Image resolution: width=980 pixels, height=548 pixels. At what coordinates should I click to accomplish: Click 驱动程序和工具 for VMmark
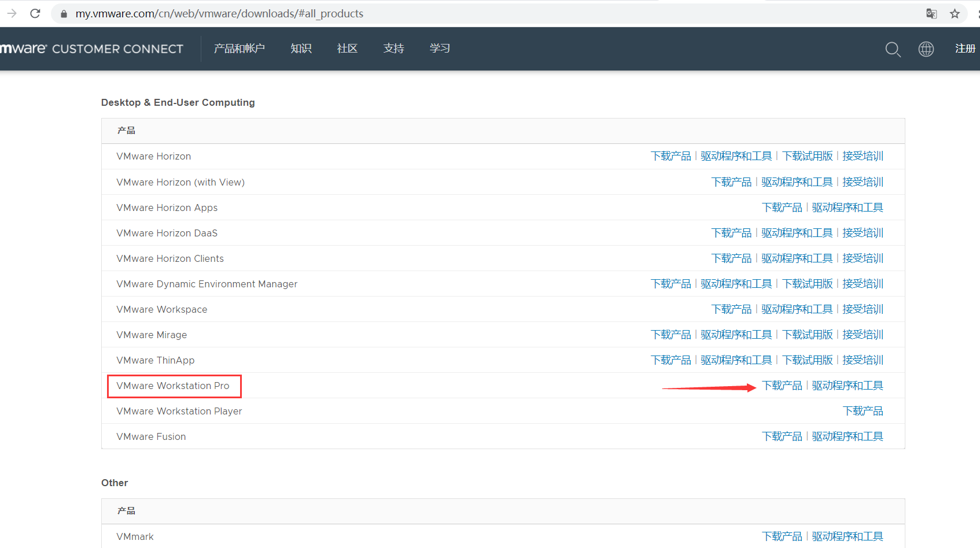click(x=848, y=536)
